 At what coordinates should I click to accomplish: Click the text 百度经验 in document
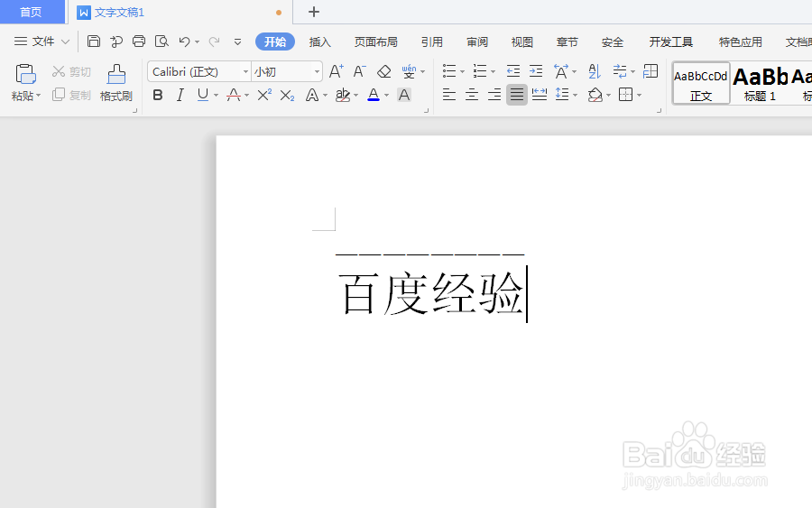(x=431, y=294)
